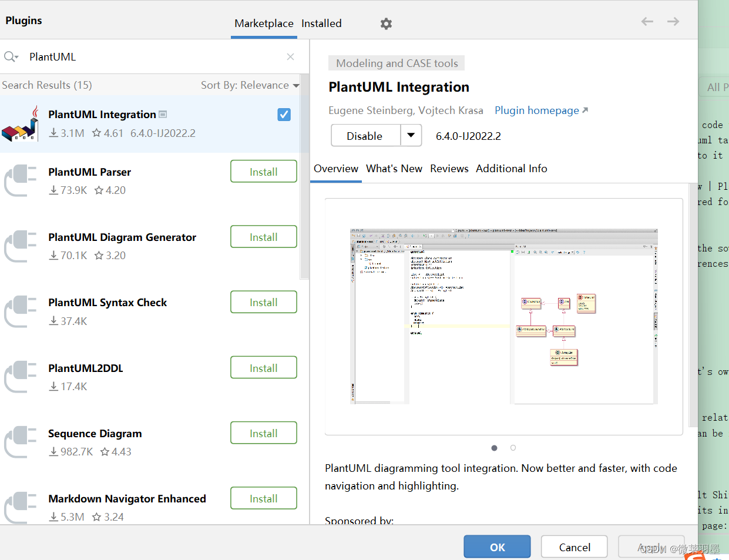Install Markdown Navigator Enhanced
Screen dimensions: 729x560
[x=264, y=498]
